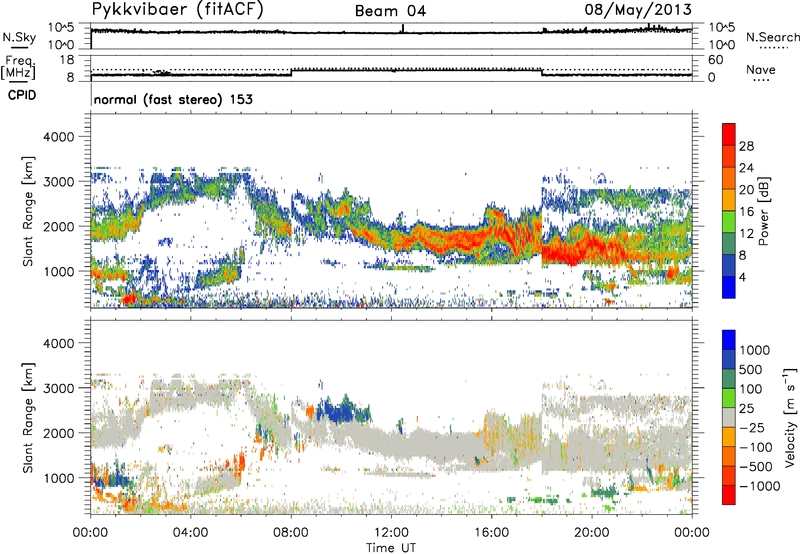Select the '08:00' time tick label

[291, 533]
